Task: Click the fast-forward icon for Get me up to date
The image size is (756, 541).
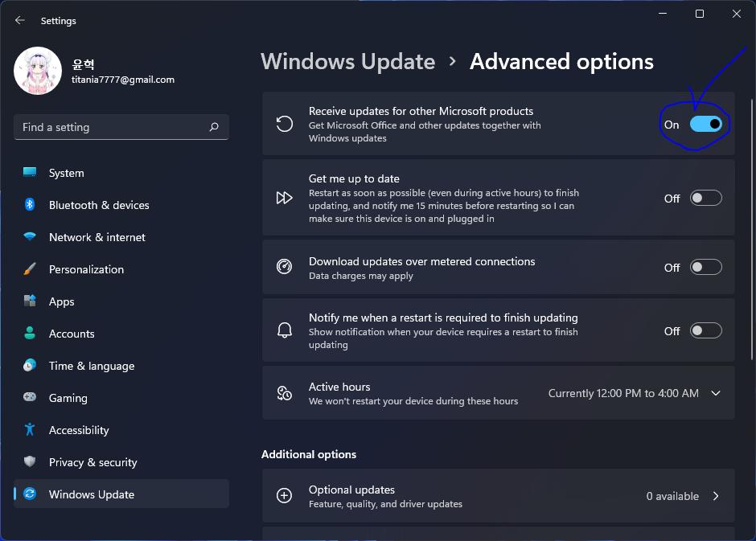Action: point(285,198)
